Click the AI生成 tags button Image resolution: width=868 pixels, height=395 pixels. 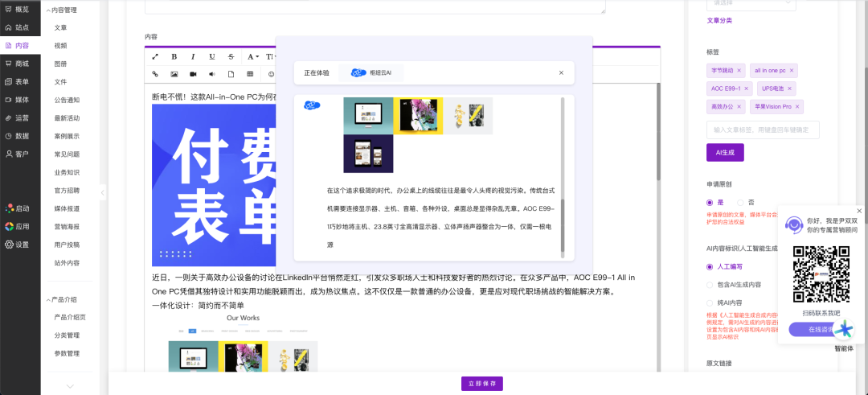pyautogui.click(x=725, y=153)
